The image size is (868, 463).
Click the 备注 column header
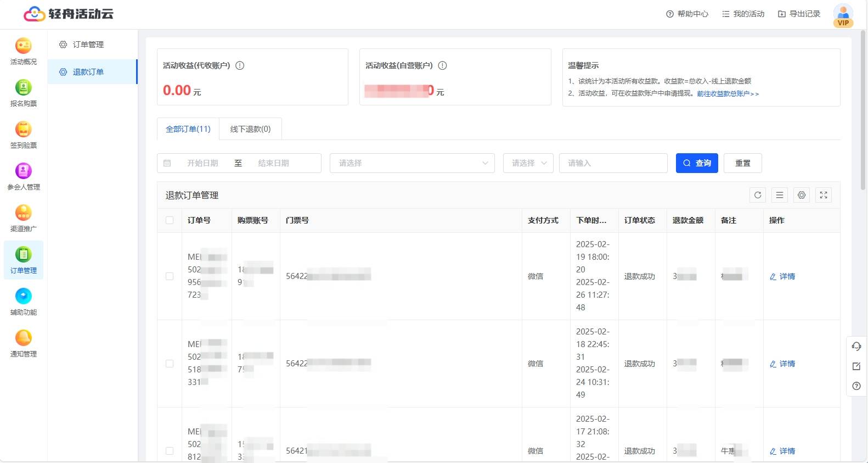(729, 220)
